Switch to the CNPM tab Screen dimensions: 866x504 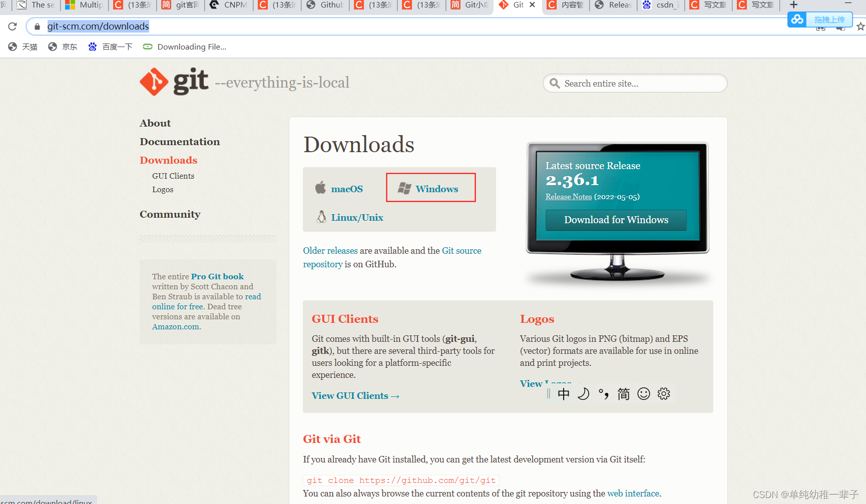coord(229,5)
